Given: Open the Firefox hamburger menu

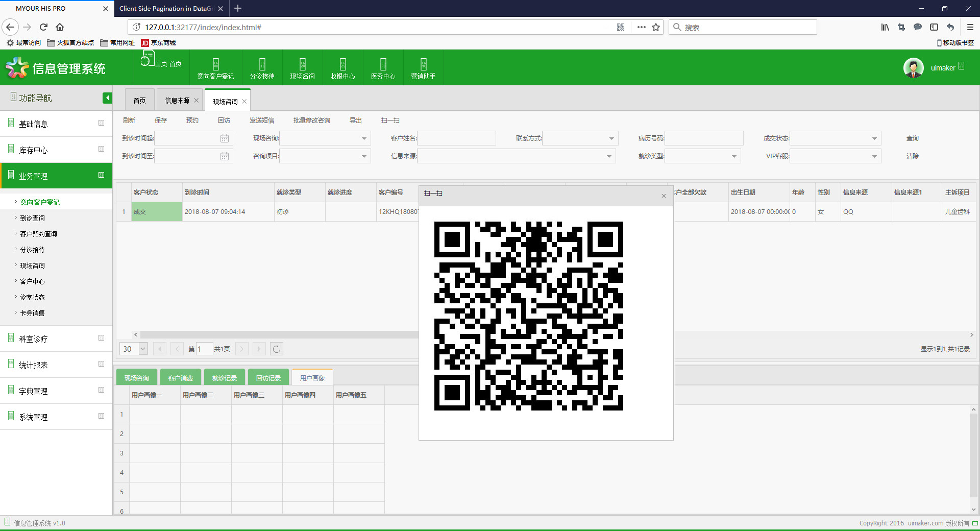Looking at the screenshot, I should point(970,27).
